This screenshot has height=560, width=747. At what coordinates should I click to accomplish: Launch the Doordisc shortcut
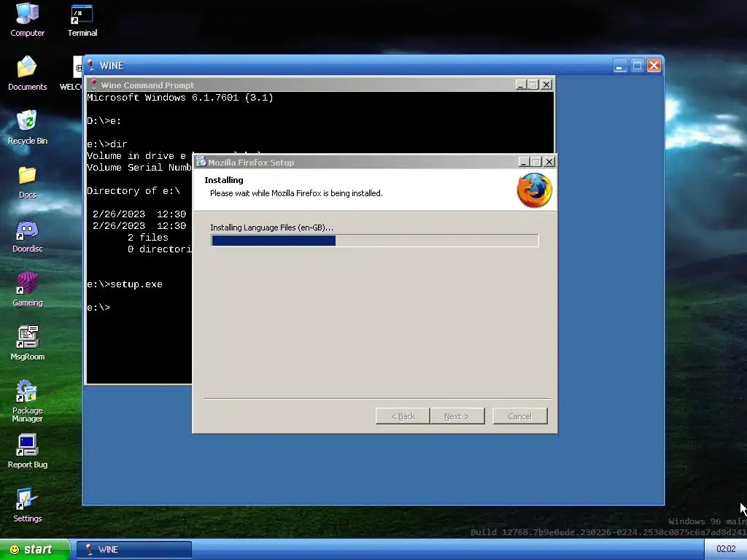[x=27, y=236]
